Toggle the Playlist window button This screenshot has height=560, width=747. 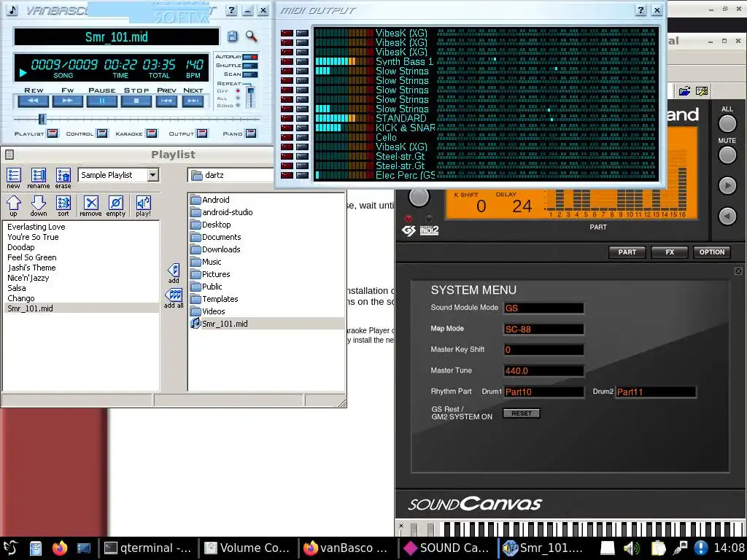click(53, 133)
